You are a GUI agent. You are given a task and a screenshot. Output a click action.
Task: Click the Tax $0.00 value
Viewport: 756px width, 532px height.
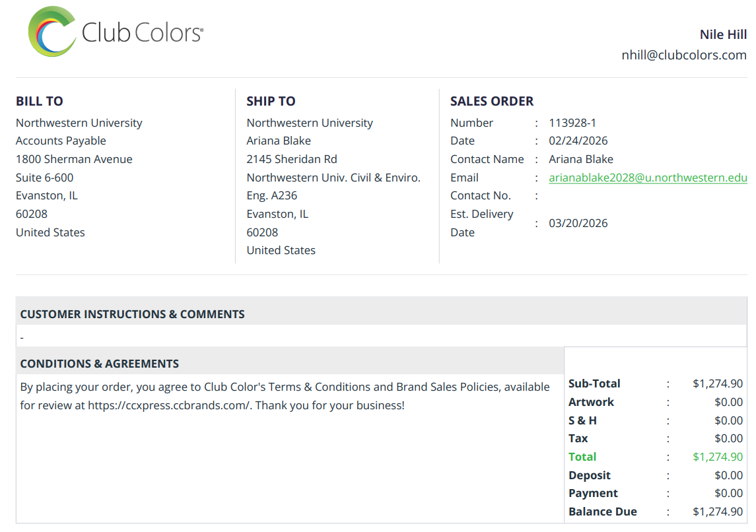point(728,438)
